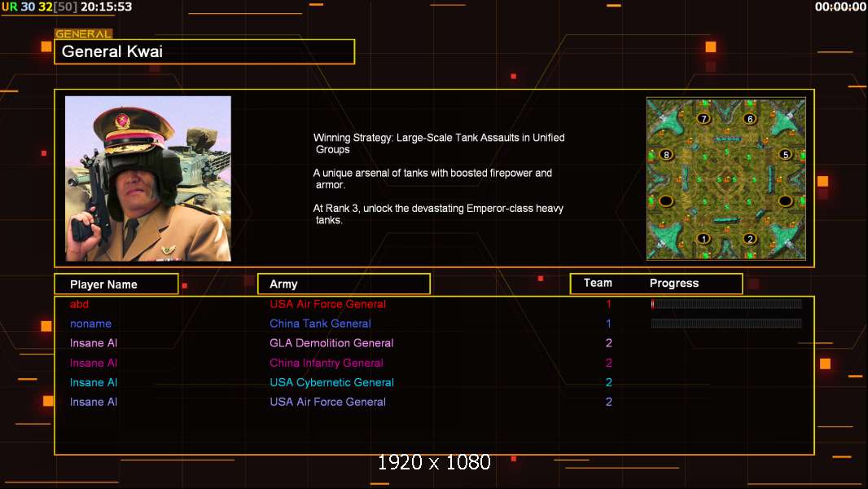Click 'Insane AI' in the USA Cybernetic row
This screenshot has height=489, width=868.
pyautogui.click(x=94, y=382)
